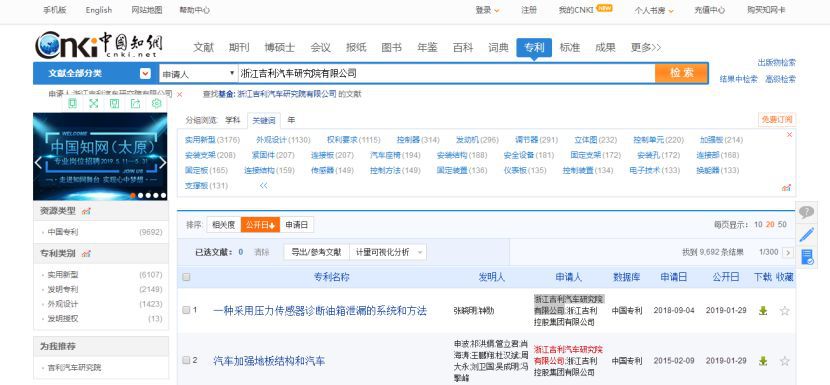Open the feedback chat bubble icon
Screen dimensions: 830x385
[x=806, y=212]
